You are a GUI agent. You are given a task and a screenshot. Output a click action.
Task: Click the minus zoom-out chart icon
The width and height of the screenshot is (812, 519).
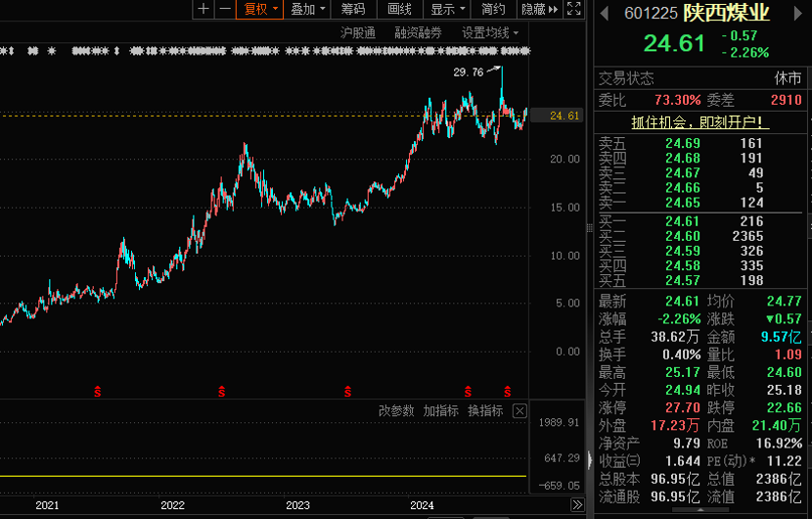225,9
